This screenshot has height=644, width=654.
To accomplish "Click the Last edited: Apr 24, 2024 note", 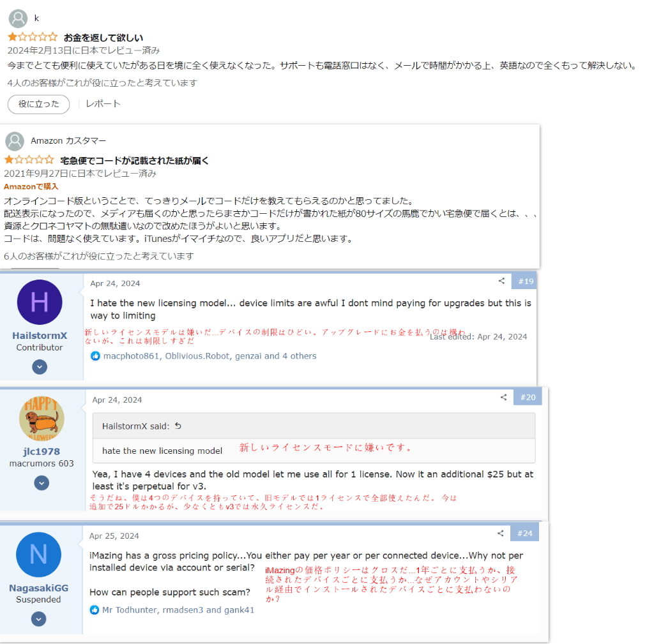I will click(x=478, y=337).
